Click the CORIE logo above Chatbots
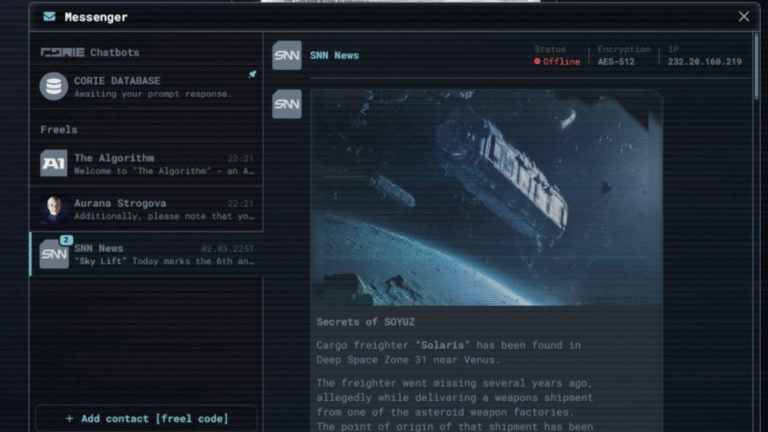Viewport: 768px width, 432px height. (x=62, y=52)
